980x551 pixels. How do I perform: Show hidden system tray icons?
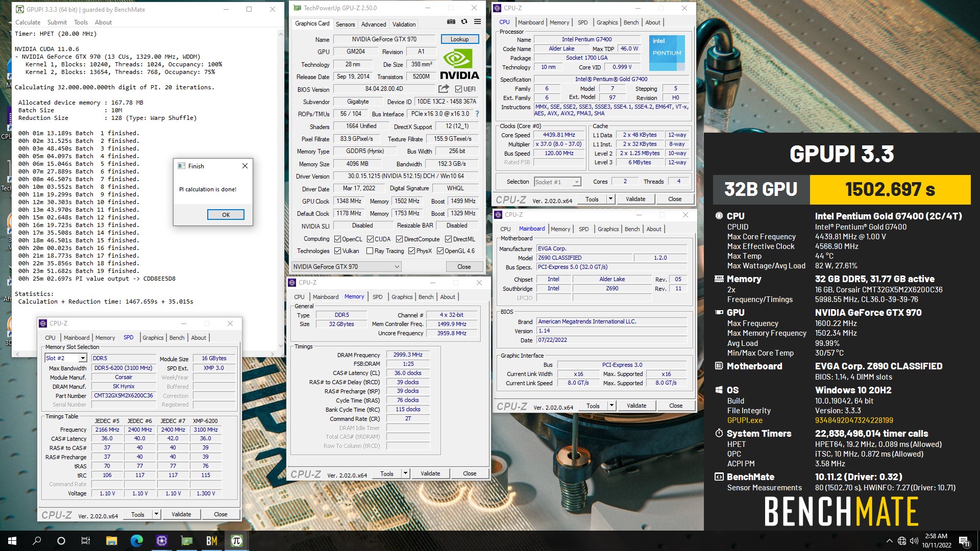[889, 541]
